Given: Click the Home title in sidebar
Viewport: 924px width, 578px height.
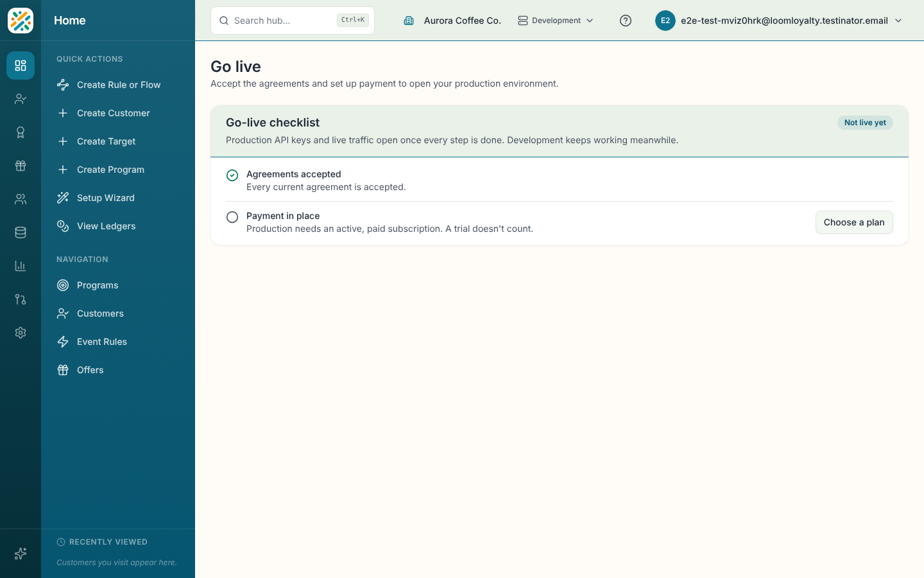Looking at the screenshot, I should tap(70, 21).
